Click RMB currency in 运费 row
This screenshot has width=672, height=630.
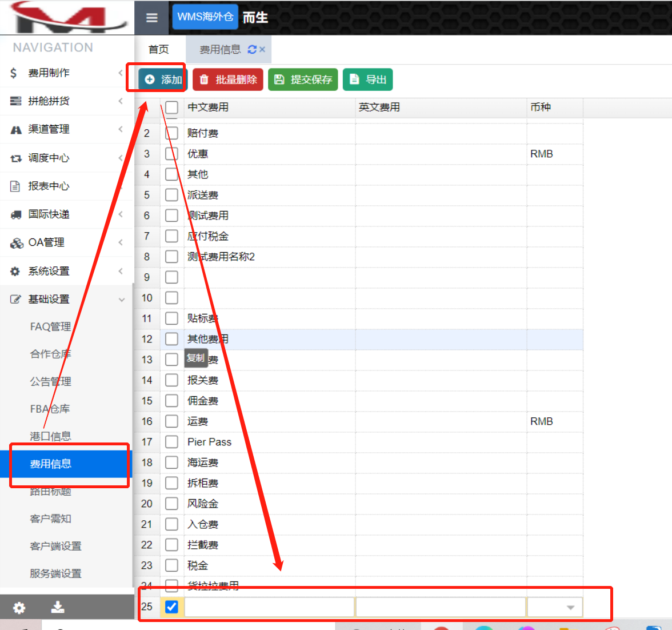click(x=542, y=421)
